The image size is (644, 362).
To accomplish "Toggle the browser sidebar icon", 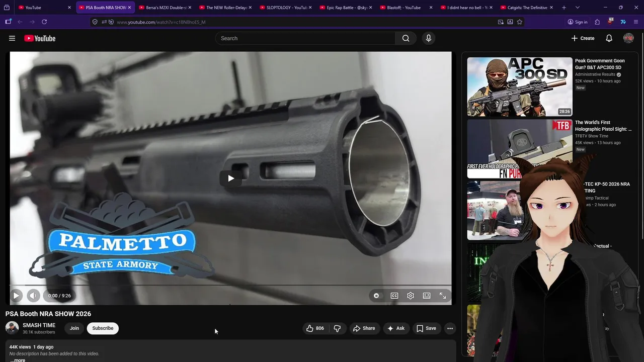I will point(8,22).
